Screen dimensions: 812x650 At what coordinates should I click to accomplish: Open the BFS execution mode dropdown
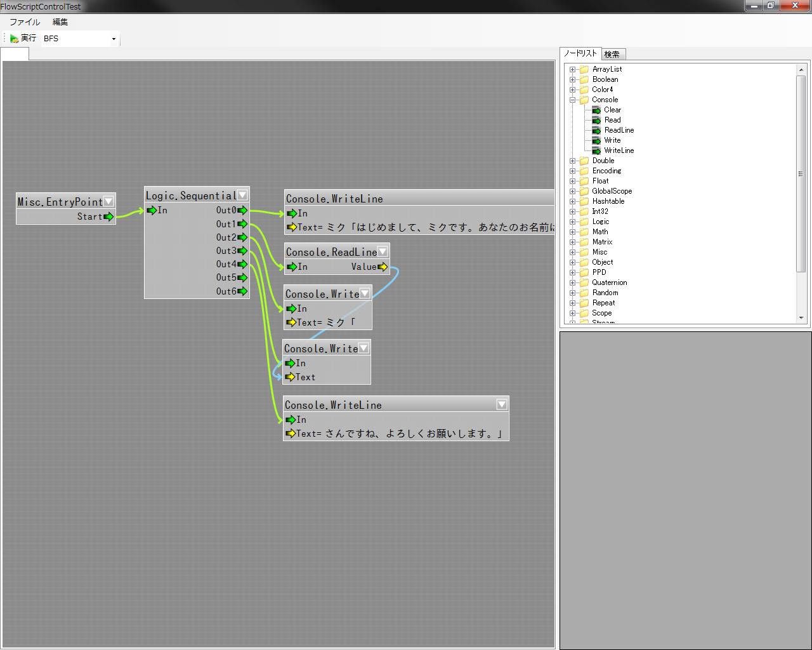point(114,39)
